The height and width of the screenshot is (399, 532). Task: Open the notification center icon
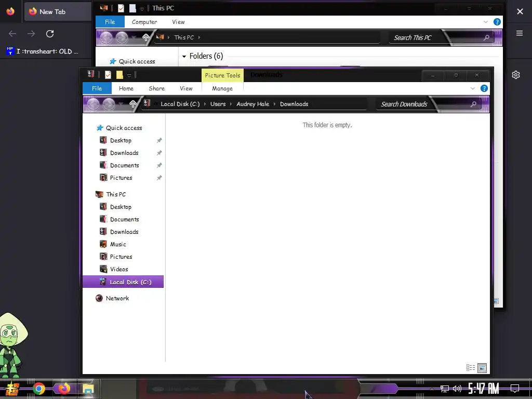coord(515,388)
